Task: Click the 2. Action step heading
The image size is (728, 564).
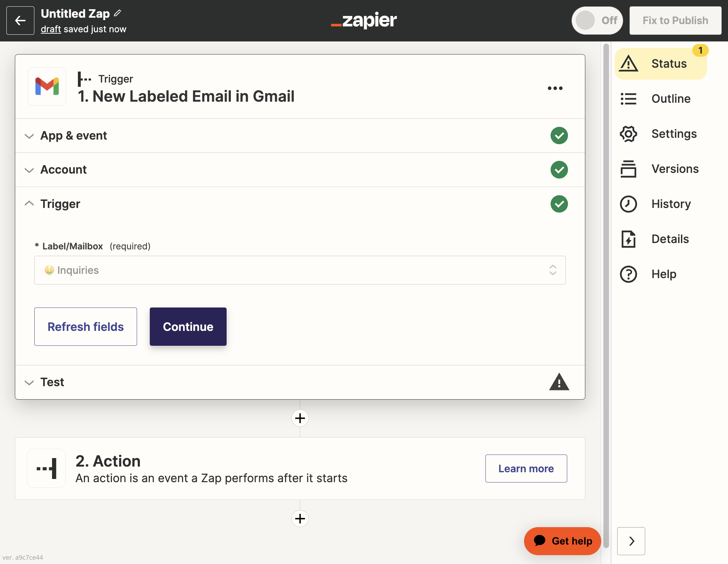Action: click(108, 461)
